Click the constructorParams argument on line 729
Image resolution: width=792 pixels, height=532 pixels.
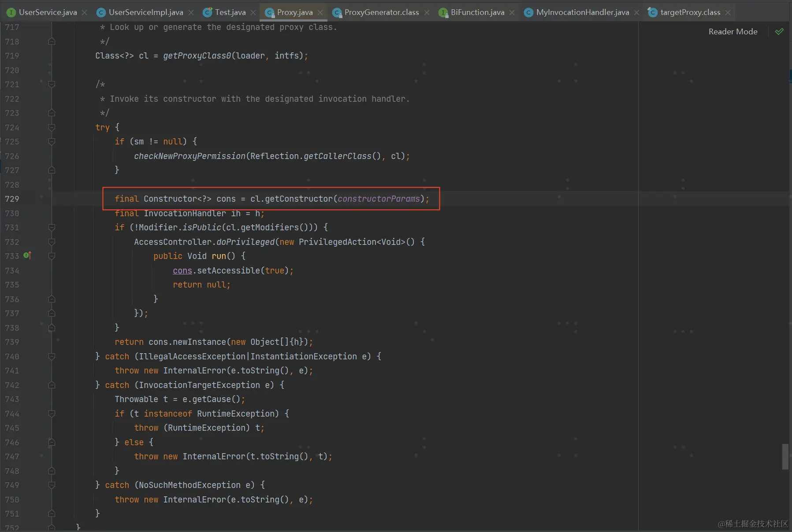tap(379, 199)
